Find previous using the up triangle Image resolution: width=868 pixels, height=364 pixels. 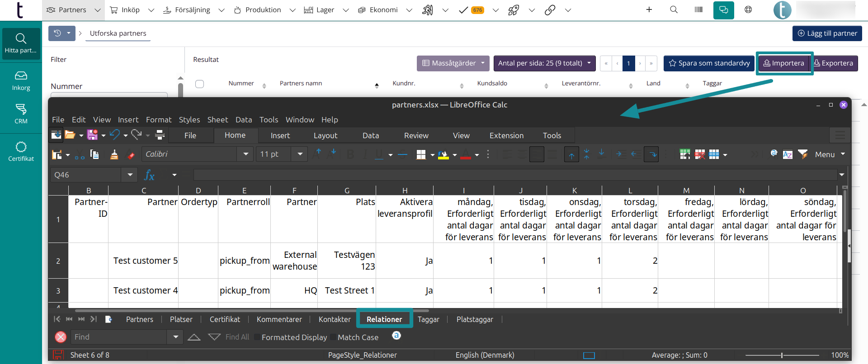[x=194, y=337]
